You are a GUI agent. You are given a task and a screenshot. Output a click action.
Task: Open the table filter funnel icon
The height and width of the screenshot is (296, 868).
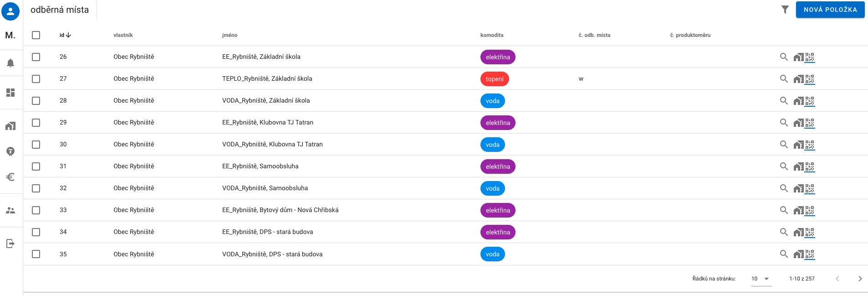click(785, 10)
